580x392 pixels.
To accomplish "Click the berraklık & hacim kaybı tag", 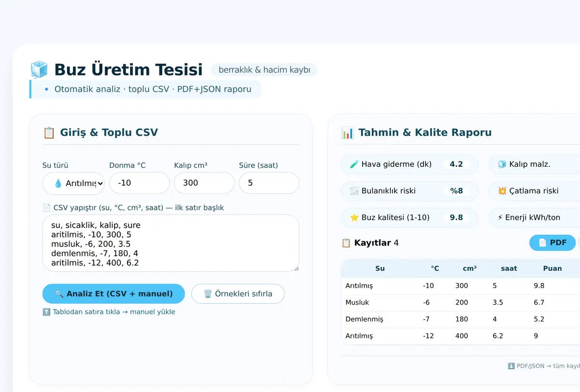I will click(x=264, y=70).
